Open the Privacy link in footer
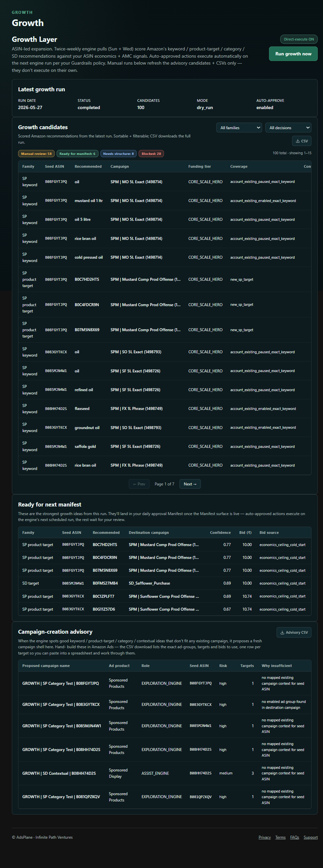Viewport: 323px width, 868px height. click(x=264, y=837)
